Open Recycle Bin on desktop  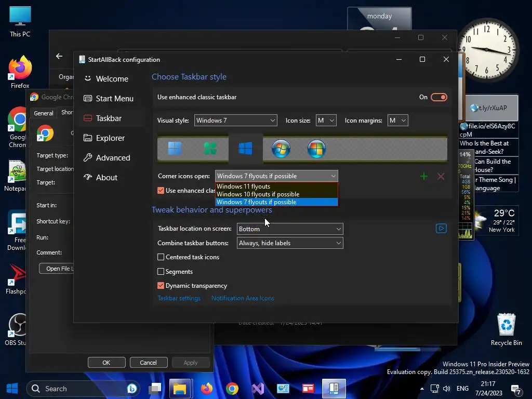(506, 330)
